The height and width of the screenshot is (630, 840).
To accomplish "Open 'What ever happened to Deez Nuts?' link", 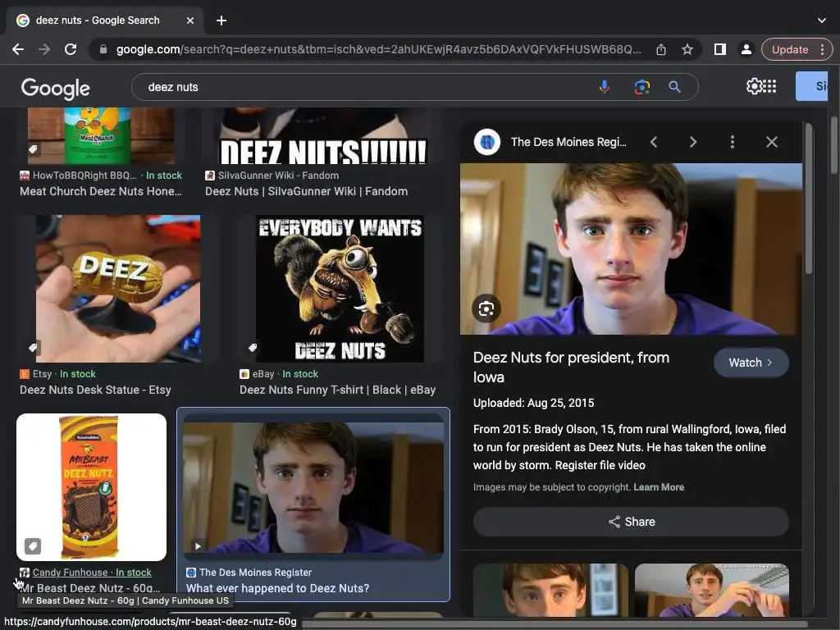I will [277, 588].
